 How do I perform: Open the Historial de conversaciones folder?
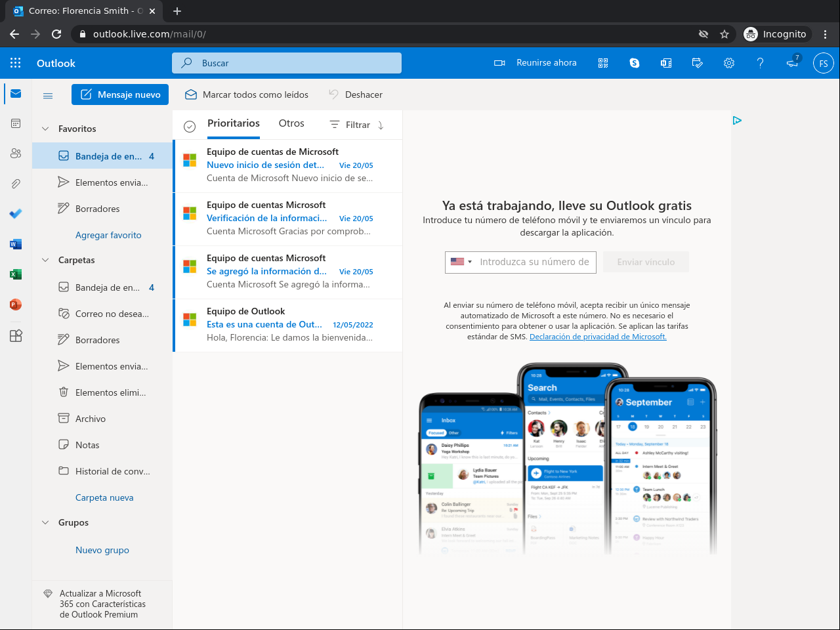(102, 471)
